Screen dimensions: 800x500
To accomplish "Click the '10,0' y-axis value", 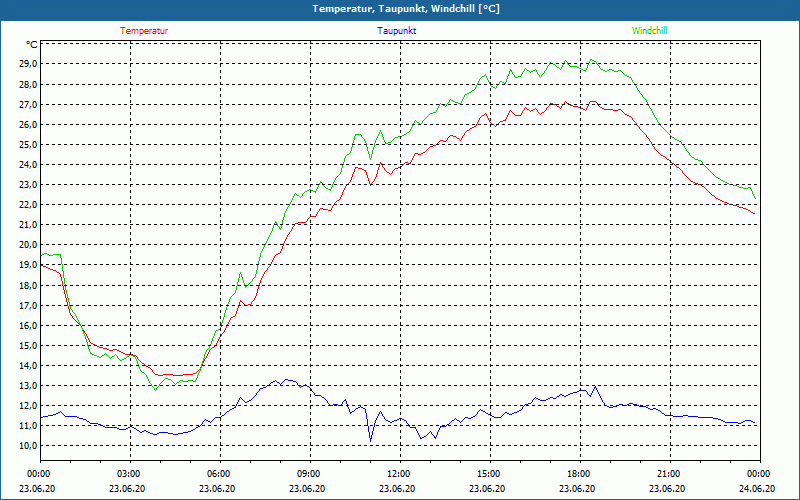I will click(29, 445).
